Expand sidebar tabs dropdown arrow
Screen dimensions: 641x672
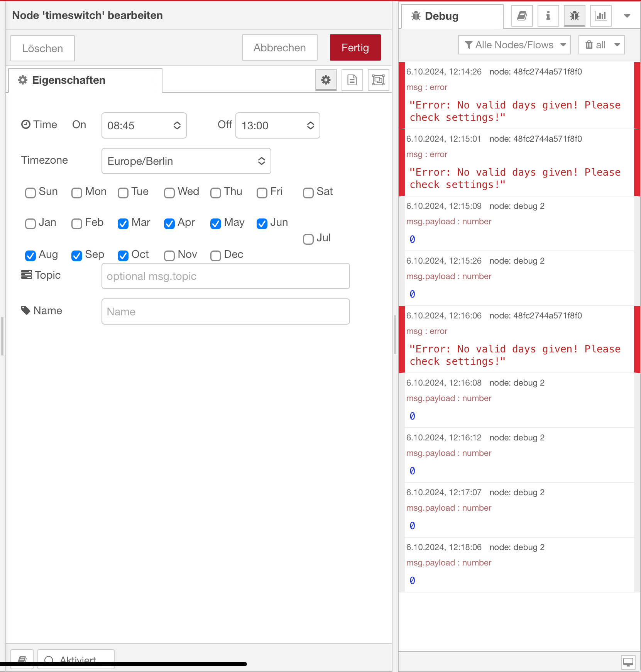click(x=627, y=16)
